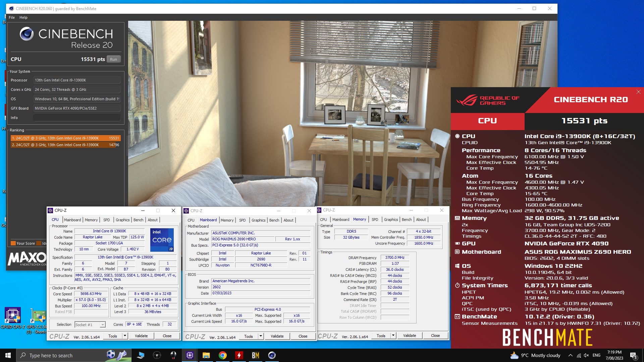Select the second ranking entry scoring 14796
Screen dimensions: 644x362
pos(65,145)
